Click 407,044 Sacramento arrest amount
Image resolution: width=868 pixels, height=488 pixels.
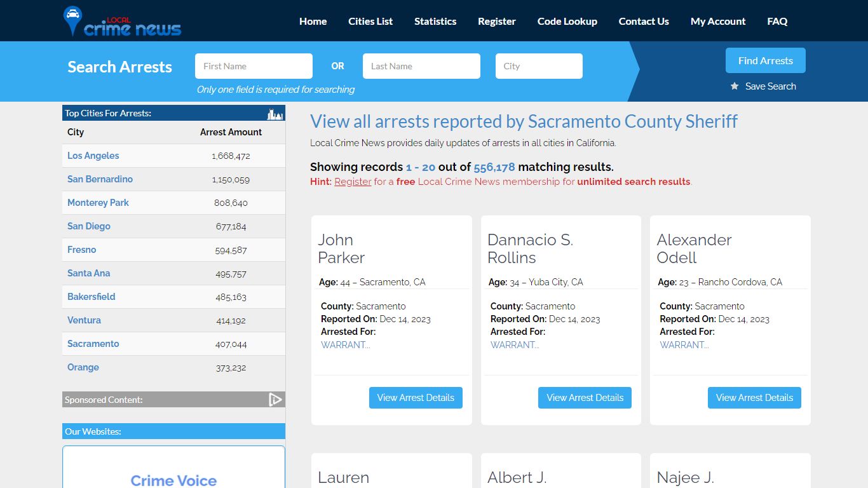point(231,344)
